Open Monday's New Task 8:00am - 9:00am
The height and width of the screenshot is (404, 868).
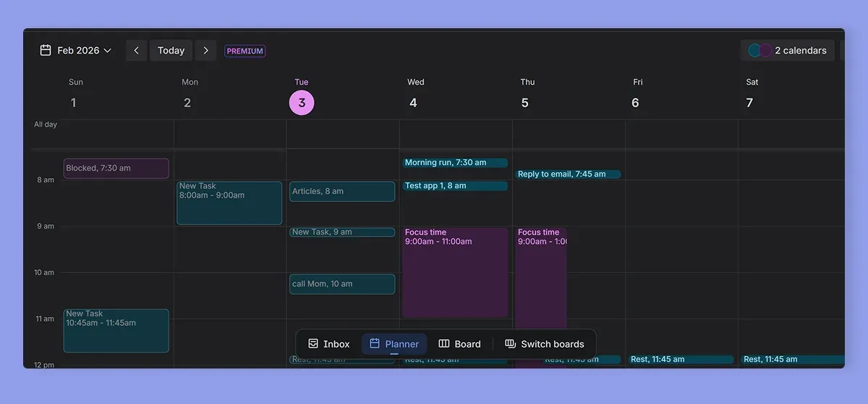pyautogui.click(x=229, y=203)
